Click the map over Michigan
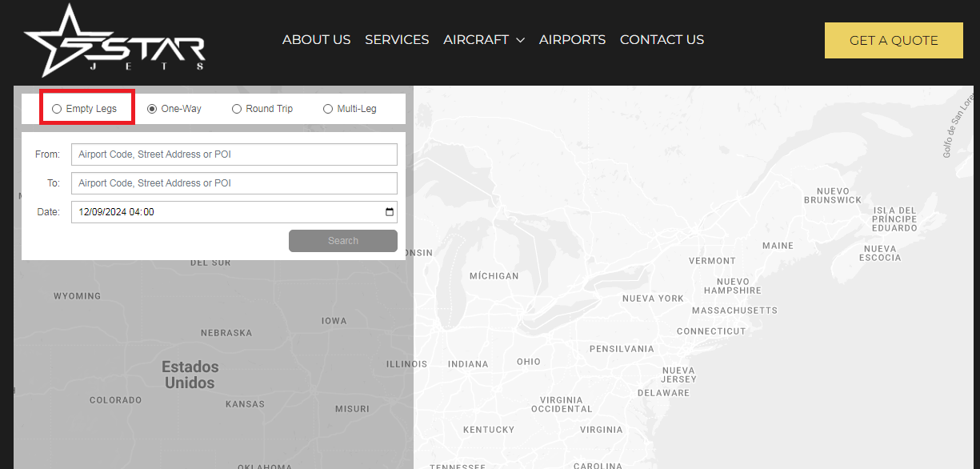 pyautogui.click(x=494, y=275)
